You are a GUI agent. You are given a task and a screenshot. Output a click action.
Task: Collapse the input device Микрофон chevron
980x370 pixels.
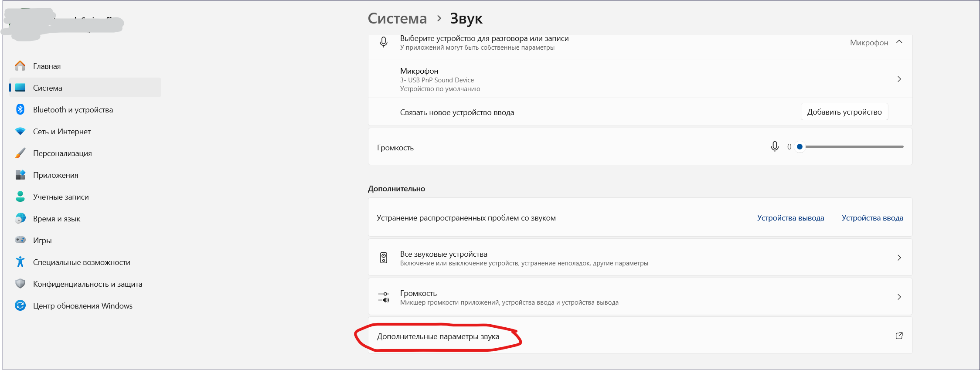point(899,42)
